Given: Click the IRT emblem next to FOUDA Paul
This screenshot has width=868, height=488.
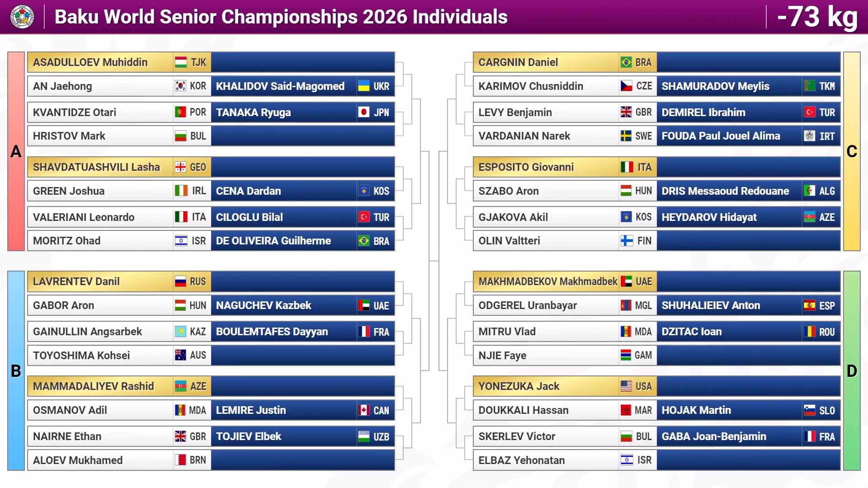Looking at the screenshot, I should (x=810, y=136).
